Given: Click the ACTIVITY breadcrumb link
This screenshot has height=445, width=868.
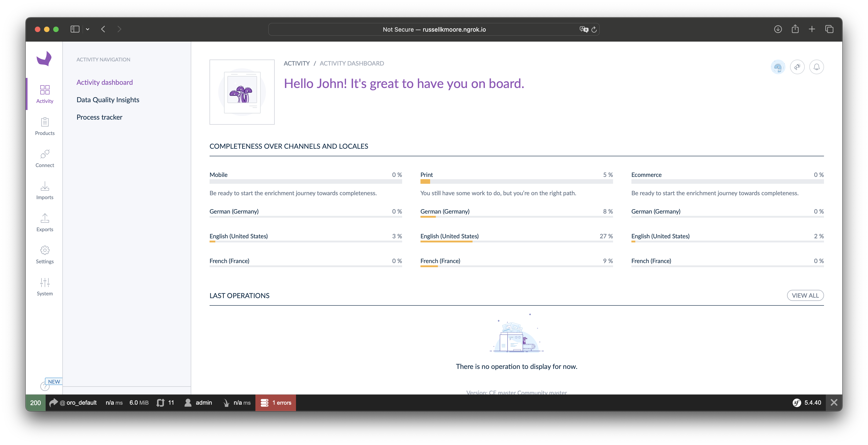Looking at the screenshot, I should [296, 63].
